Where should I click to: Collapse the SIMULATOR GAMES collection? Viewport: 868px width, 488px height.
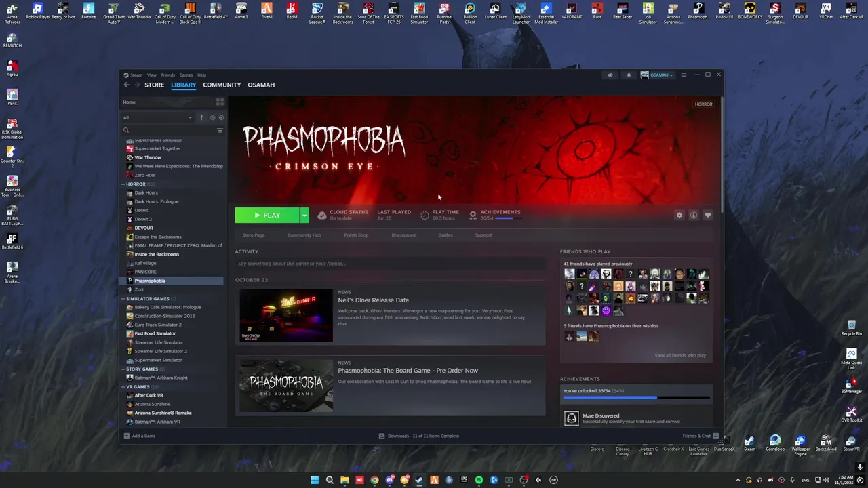[124, 299]
